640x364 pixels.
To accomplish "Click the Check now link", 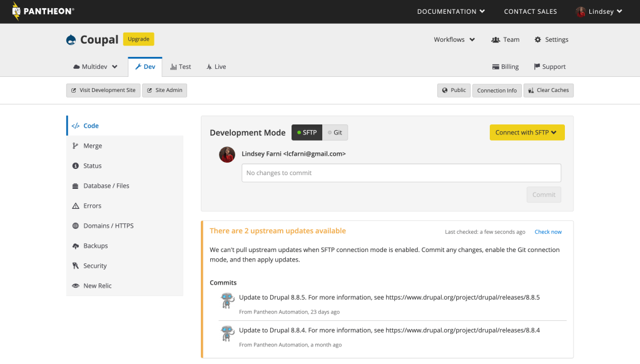I will (548, 232).
